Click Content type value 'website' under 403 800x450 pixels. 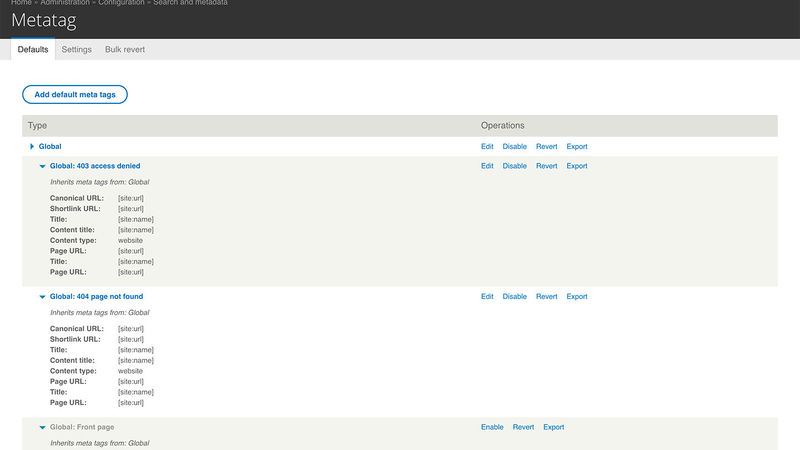[130, 240]
